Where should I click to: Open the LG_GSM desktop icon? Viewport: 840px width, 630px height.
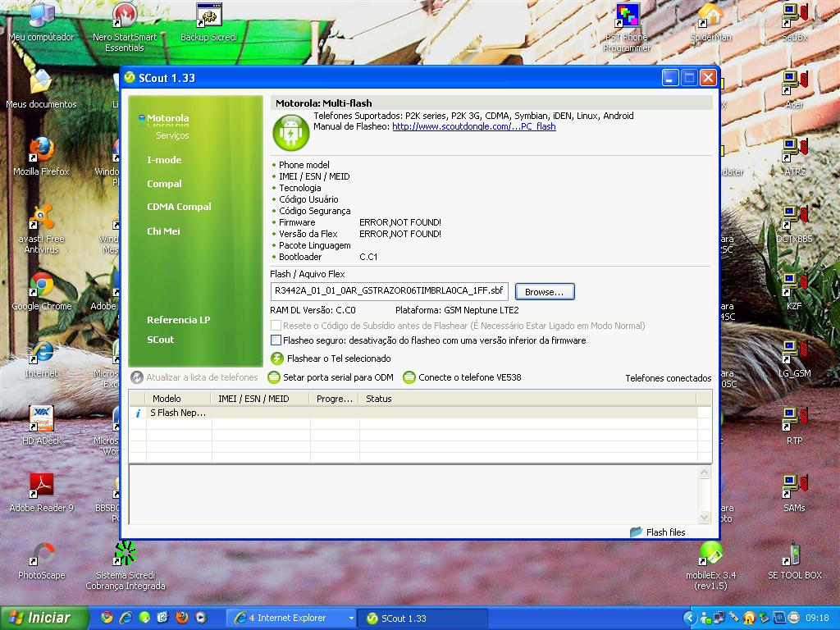[x=794, y=358]
